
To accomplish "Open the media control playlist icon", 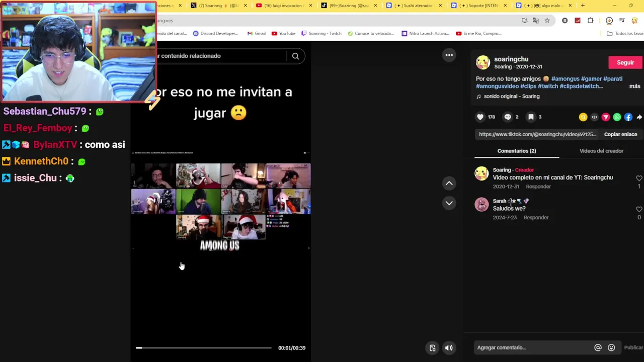I will coord(622,21).
